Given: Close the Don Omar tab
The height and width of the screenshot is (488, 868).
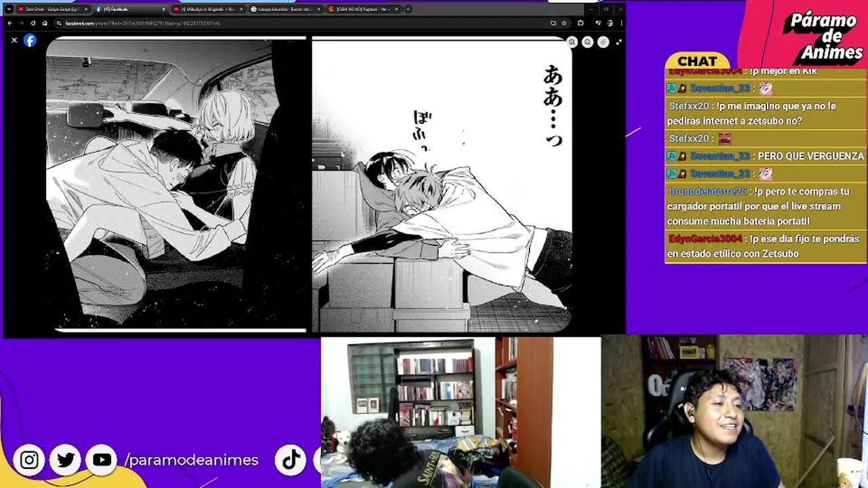Looking at the screenshot, I should click(x=85, y=9).
